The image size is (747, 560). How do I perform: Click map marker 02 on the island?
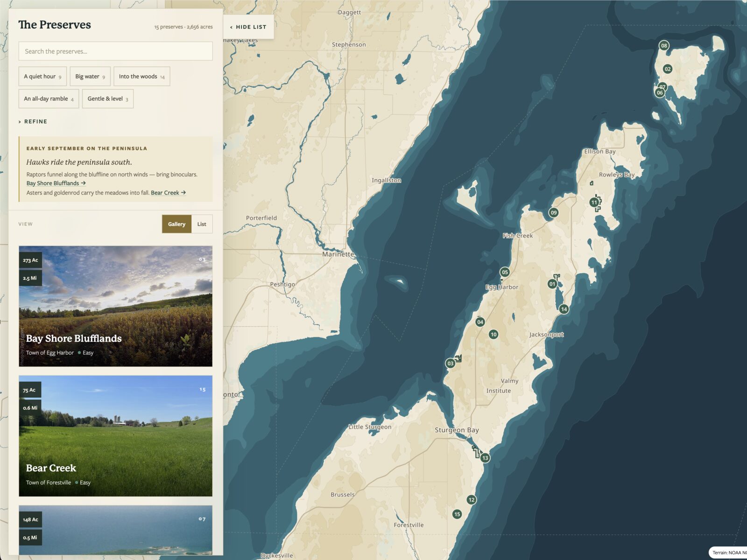[668, 69]
